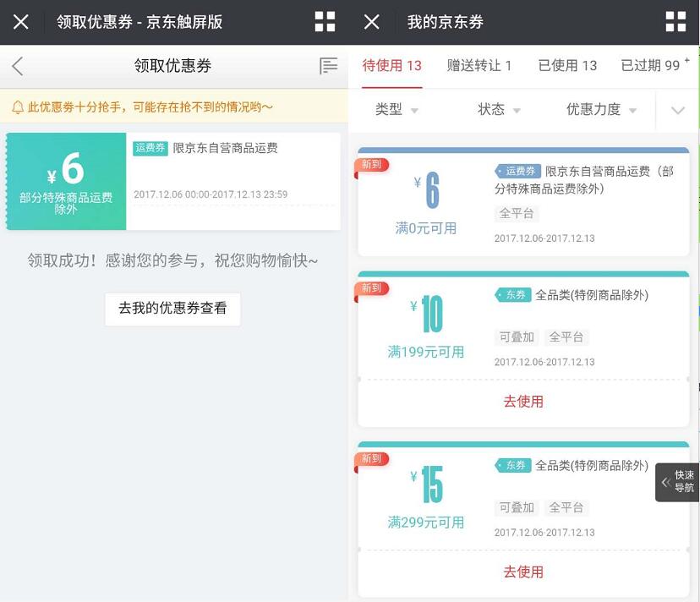700x602 pixels.
Task: Tap the 可叠加 tag on the ¥15 coupon
Action: pyautogui.click(x=517, y=508)
